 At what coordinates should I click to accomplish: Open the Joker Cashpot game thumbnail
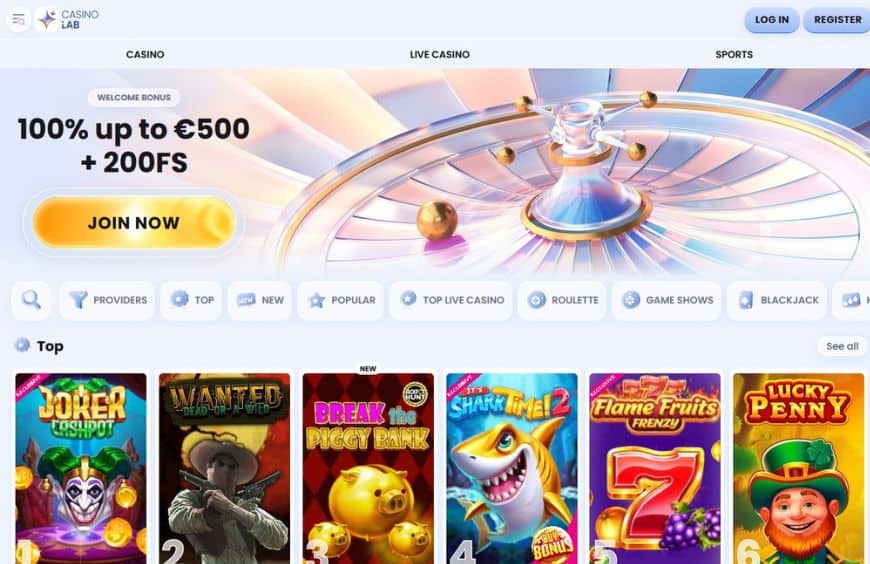(x=81, y=469)
